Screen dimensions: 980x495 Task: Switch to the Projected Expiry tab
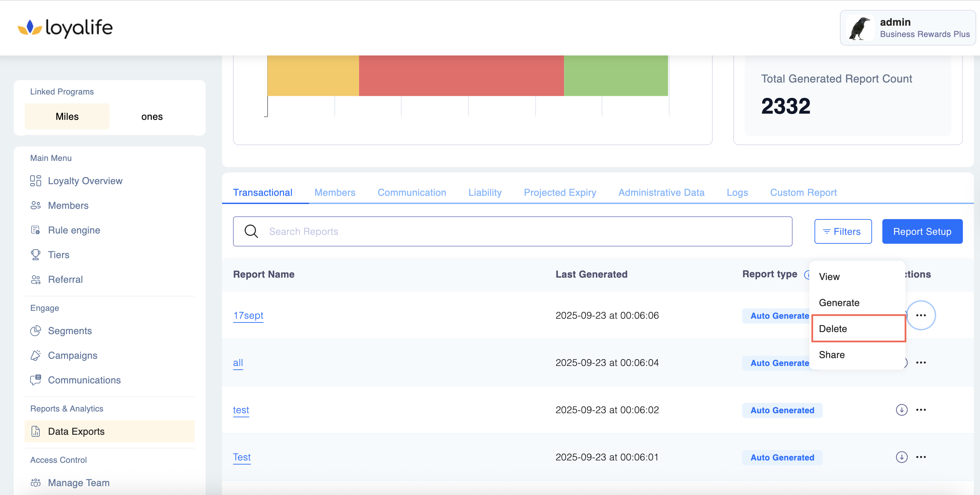tap(560, 192)
